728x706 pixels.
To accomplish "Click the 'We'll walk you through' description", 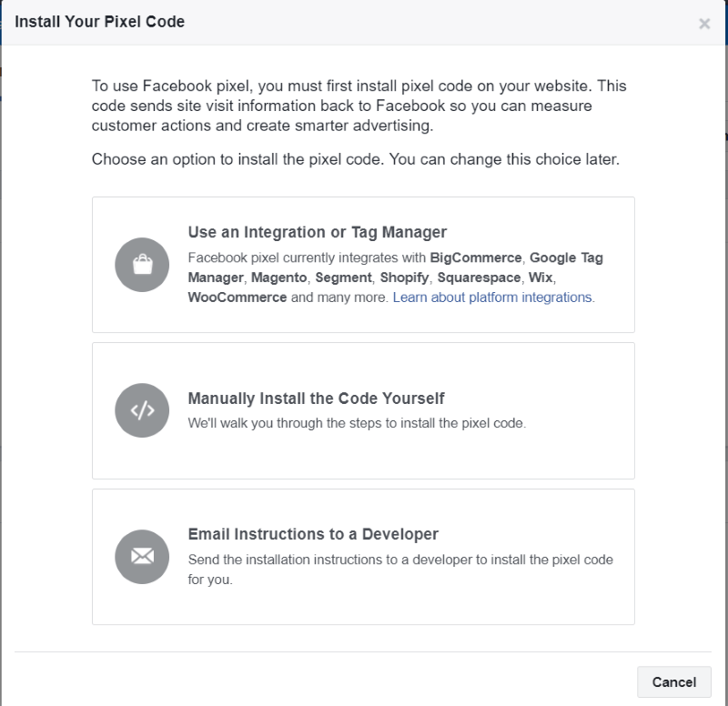I will click(357, 423).
